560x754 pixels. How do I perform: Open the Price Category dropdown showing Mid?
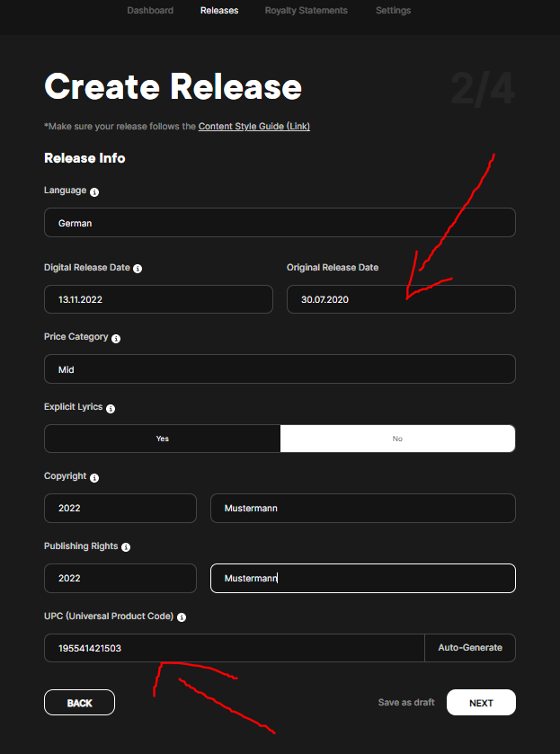[280, 368]
